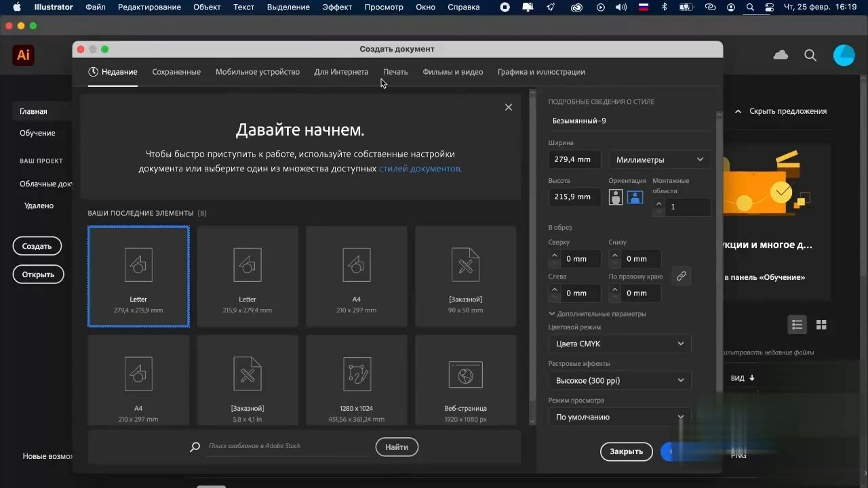868x488 pixels.
Task: Toggle the bleed link chain icon
Action: tap(682, 276)
